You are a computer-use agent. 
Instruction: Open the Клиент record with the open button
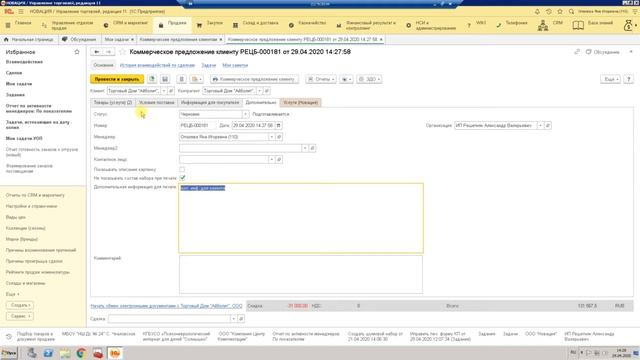[x=171, y=91]
